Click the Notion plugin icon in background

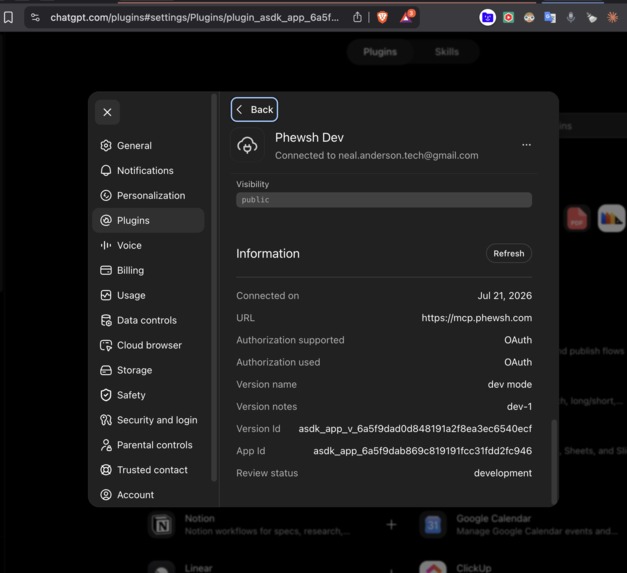[x=162, y=525]
